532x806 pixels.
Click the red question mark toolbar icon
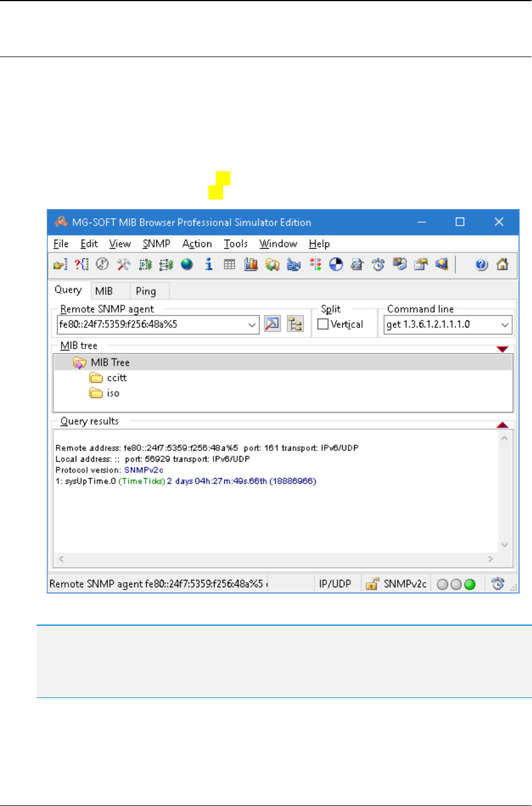[81, 264]
